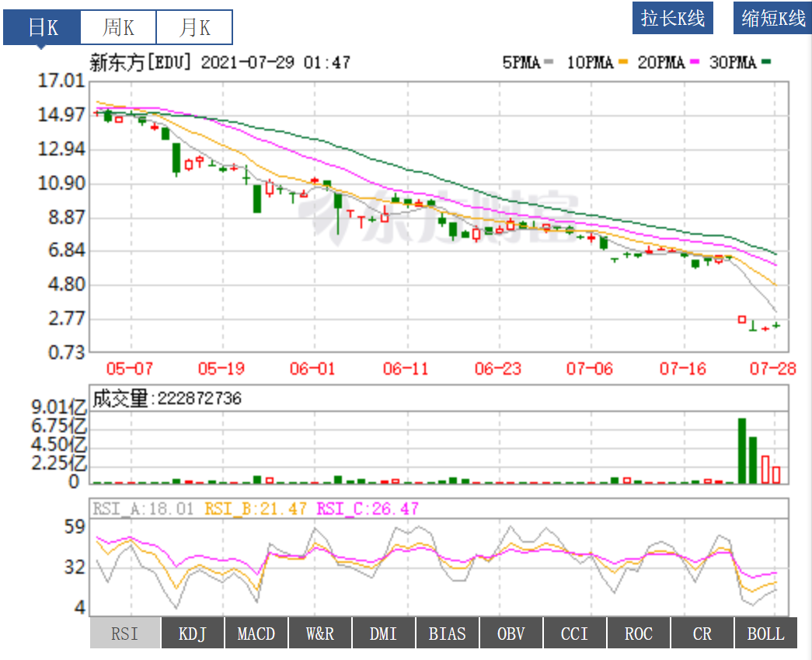The height and width of the screenshot is (660, 812).
Task: Switch to the OBV indicator
Action: [x=511, y=634]
